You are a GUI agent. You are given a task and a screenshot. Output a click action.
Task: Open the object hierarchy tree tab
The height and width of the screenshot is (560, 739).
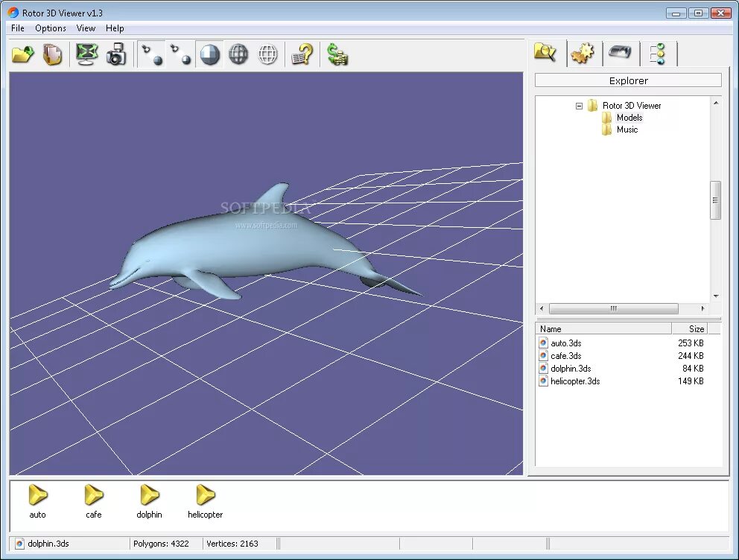pos(657,54)
